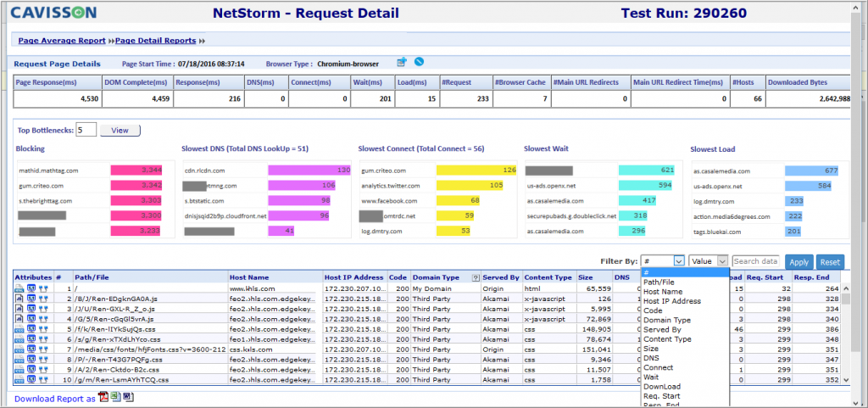The image size is (868, 408).
Task: Click the network icon for Ren-xTXdLhYco.css row
Action: coord(42,338)
